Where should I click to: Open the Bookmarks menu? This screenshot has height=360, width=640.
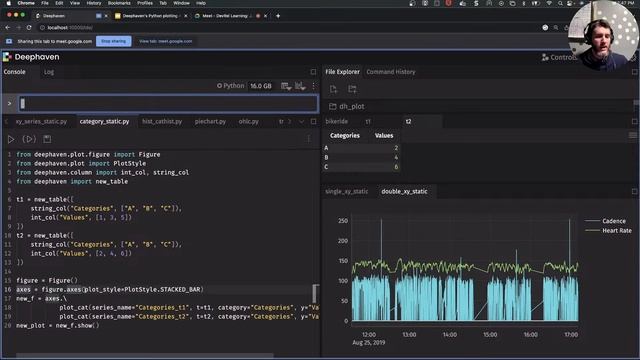(119, 3)
